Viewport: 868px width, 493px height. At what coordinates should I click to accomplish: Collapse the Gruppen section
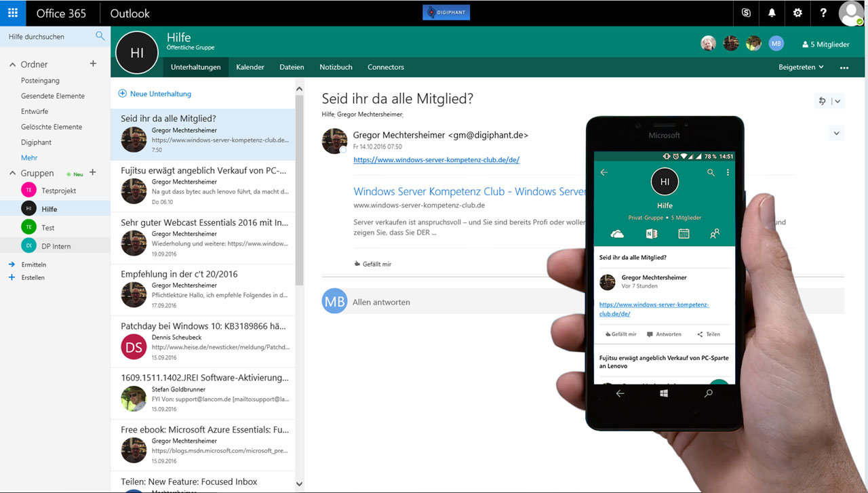point(12,174)
